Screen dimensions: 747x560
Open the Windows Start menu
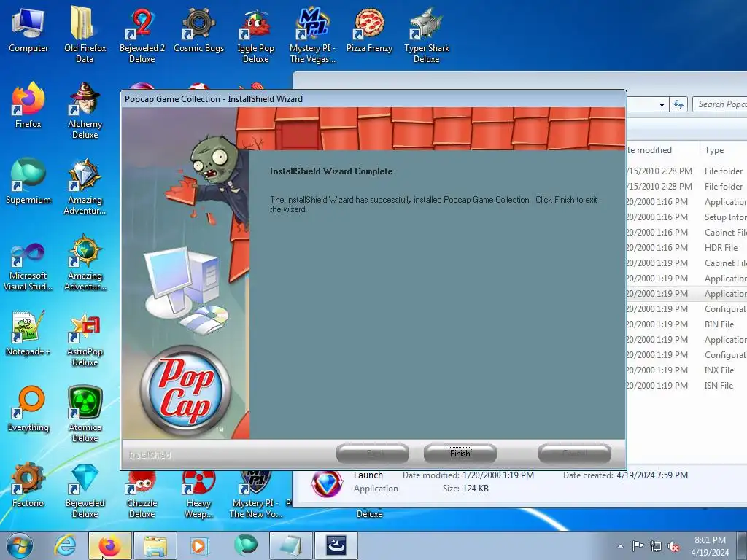(x=20, y=545)
